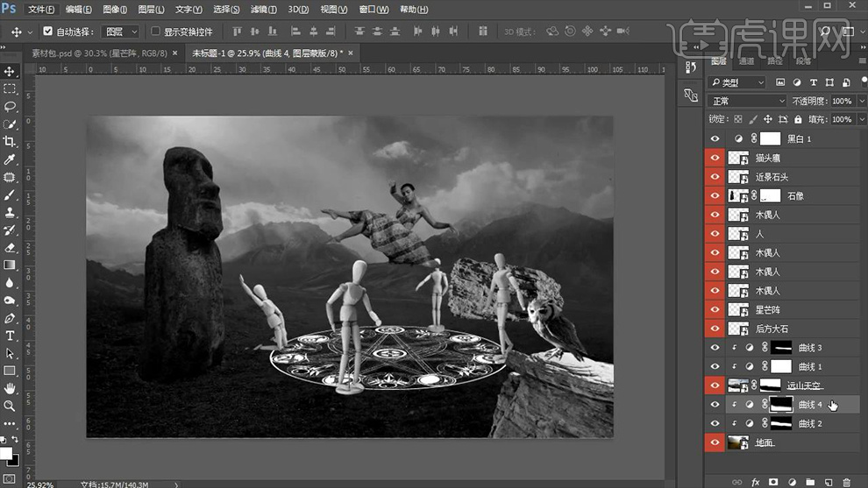Viewport: 868px width, 488px height.
Task: Select the Eraser tool
Action: click(10, 248)
